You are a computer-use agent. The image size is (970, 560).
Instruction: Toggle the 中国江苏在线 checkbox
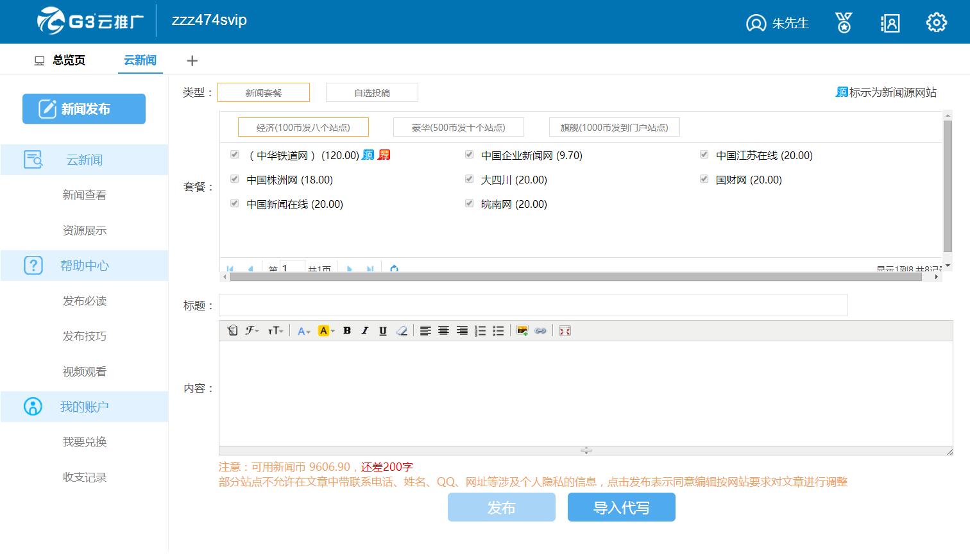pos(704,155)
